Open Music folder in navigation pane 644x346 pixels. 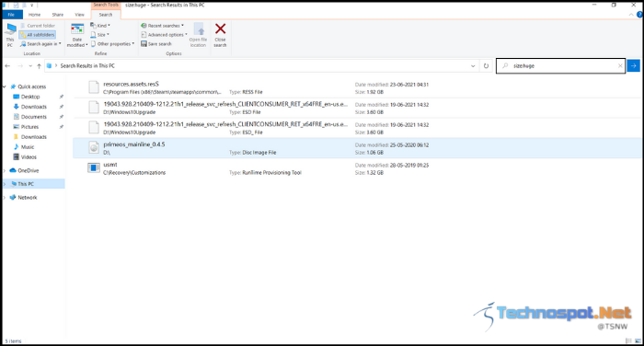[27, 147]
